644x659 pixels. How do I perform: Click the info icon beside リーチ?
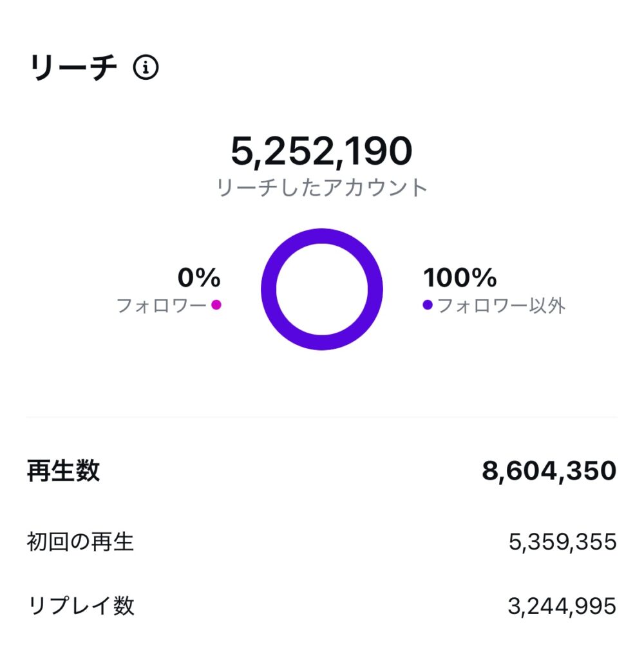click(x=146, y=68)
